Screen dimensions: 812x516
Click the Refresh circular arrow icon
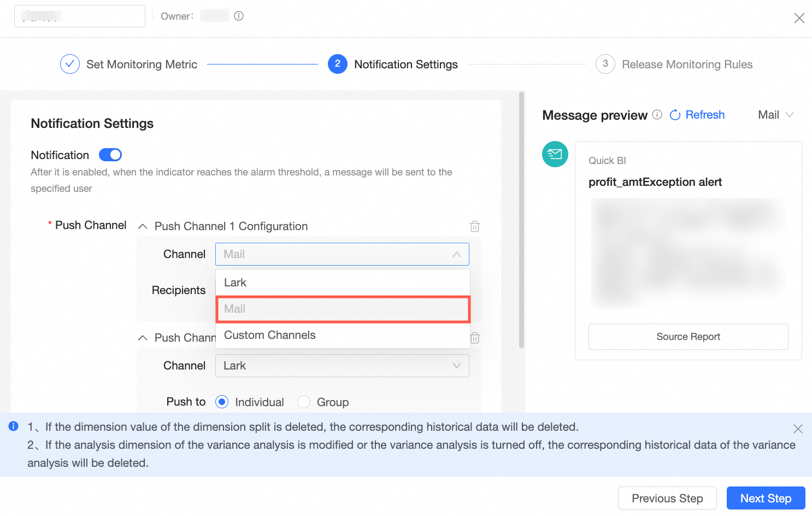coord(675,115)
